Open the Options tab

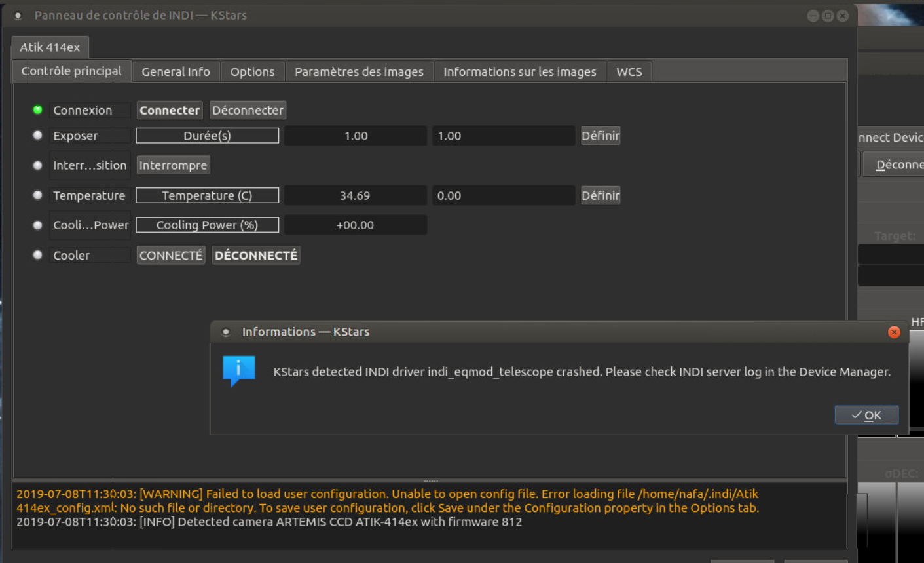click(252, 71)
